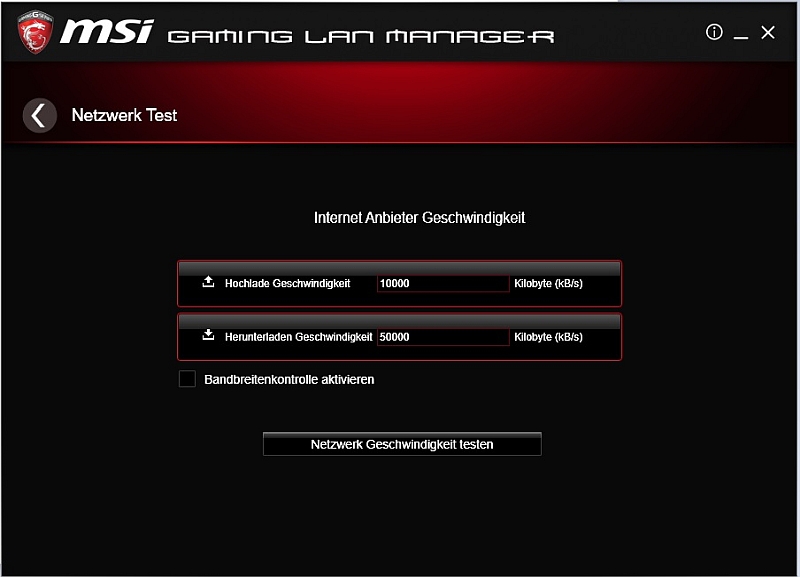The height and width of the screenshot is (577, 800).
Task: Click the Hochlade Geschwindigkeit label
Action: pyautogui.click(x=287, y=284)
